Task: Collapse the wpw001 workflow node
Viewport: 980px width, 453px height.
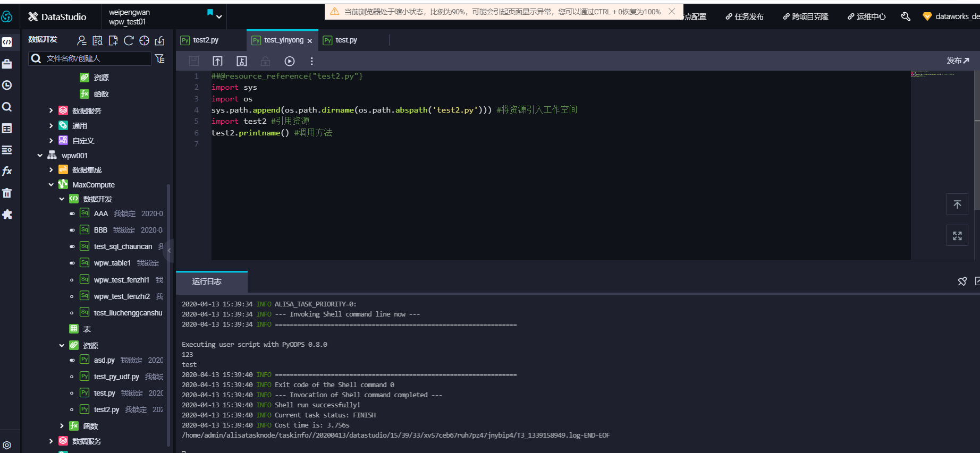Action: coord(40,156)
